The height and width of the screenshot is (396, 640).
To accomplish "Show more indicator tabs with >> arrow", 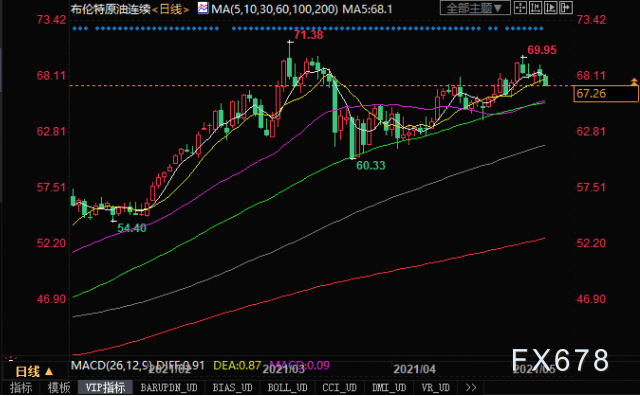I will pyautogui.click(x=471, y=387).
